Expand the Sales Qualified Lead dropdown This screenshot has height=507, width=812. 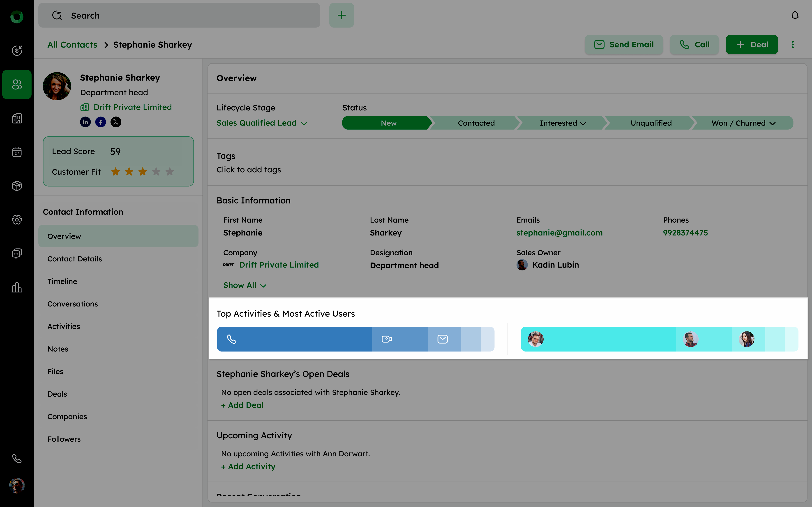click(x=262, y=123)
